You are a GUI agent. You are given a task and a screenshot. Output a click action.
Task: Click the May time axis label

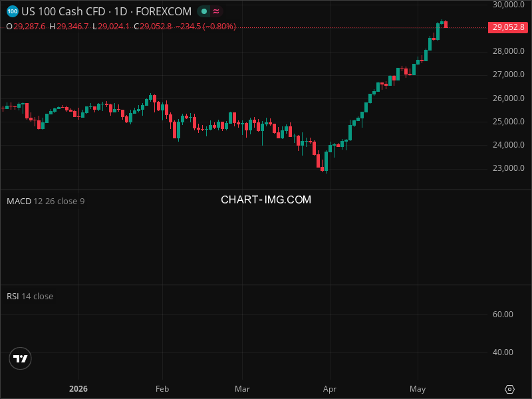418,389
